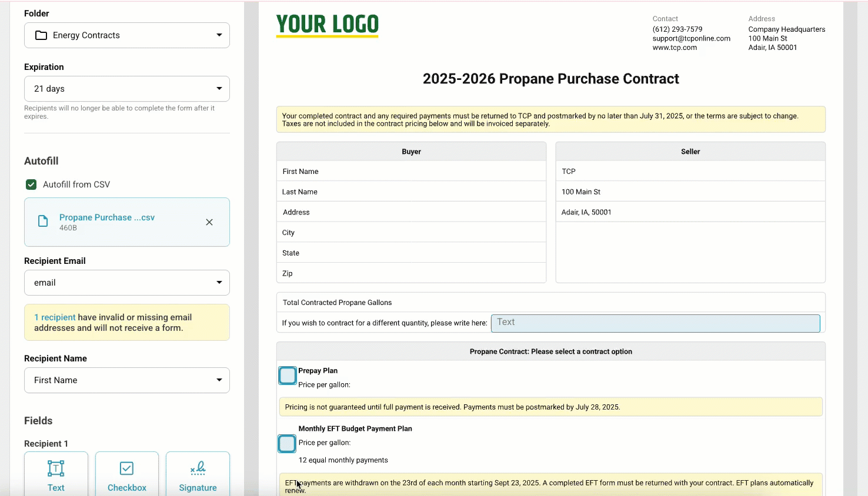Screen dimensions: 868x496
Task: Check the Prepay Plan checkbox
Action: click(288, 376)
